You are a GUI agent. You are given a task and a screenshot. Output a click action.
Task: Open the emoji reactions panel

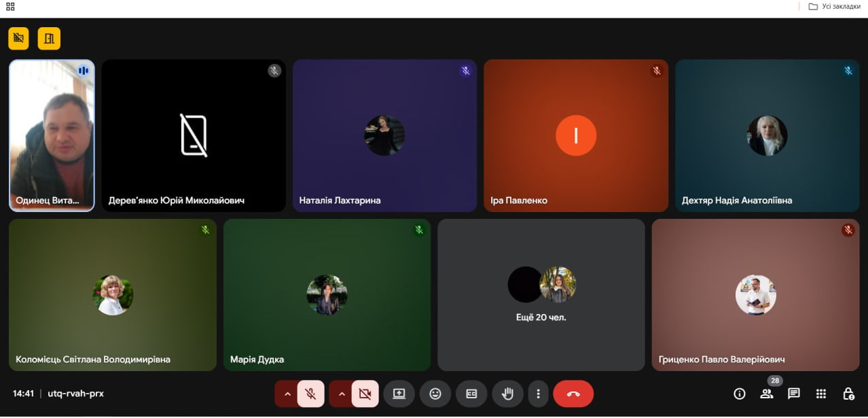[x=435, y=394]
